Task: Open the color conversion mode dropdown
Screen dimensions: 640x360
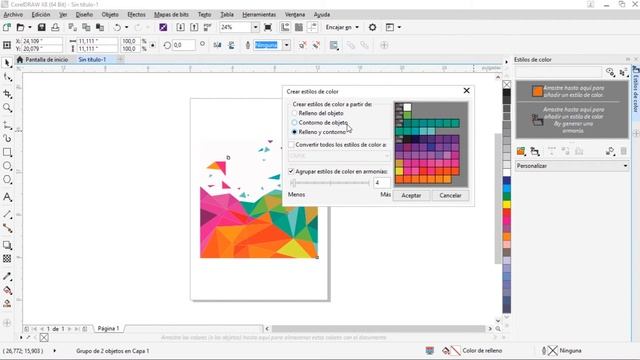Action: [339, 156]
